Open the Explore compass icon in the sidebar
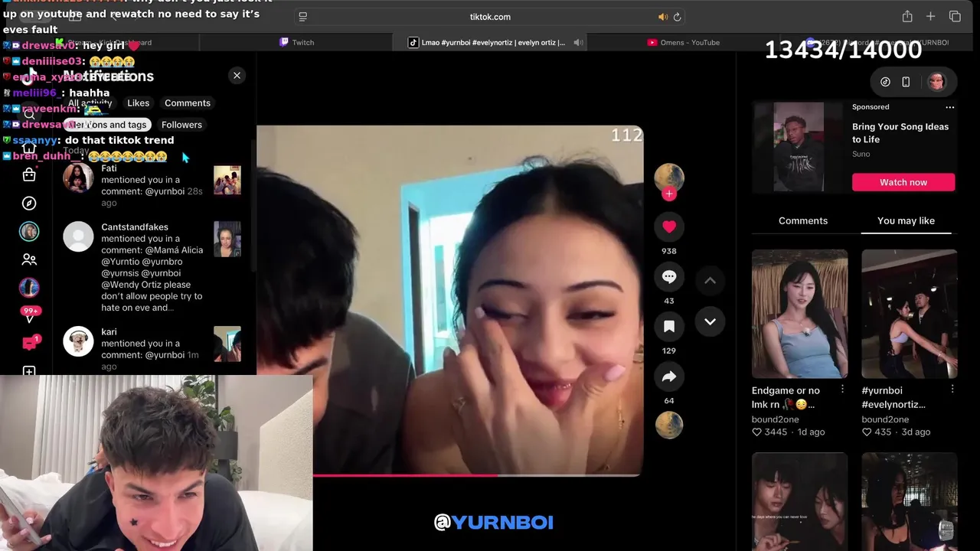980x551 pixels. tap(29, 203)
